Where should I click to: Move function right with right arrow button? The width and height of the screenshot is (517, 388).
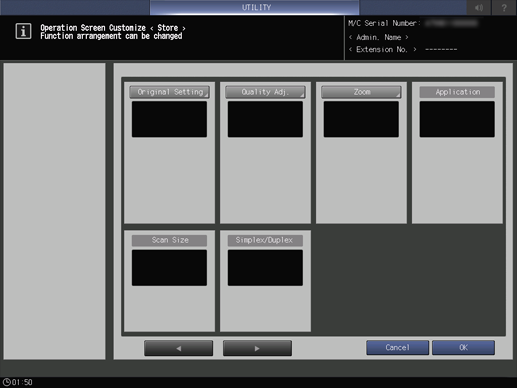pyautogui.click(x=257, y=348)
